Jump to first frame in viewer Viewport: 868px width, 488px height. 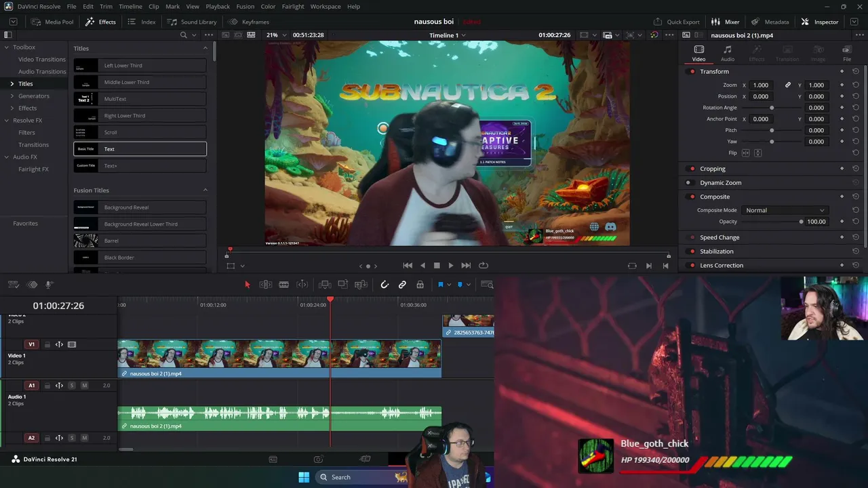(408, 266)
